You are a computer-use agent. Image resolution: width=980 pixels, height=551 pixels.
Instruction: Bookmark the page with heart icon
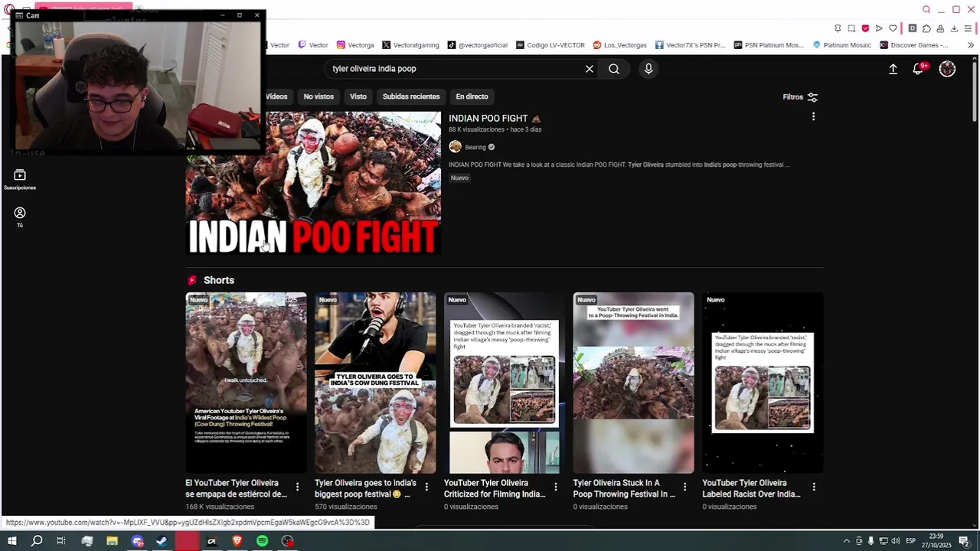[x=893, y=28]
